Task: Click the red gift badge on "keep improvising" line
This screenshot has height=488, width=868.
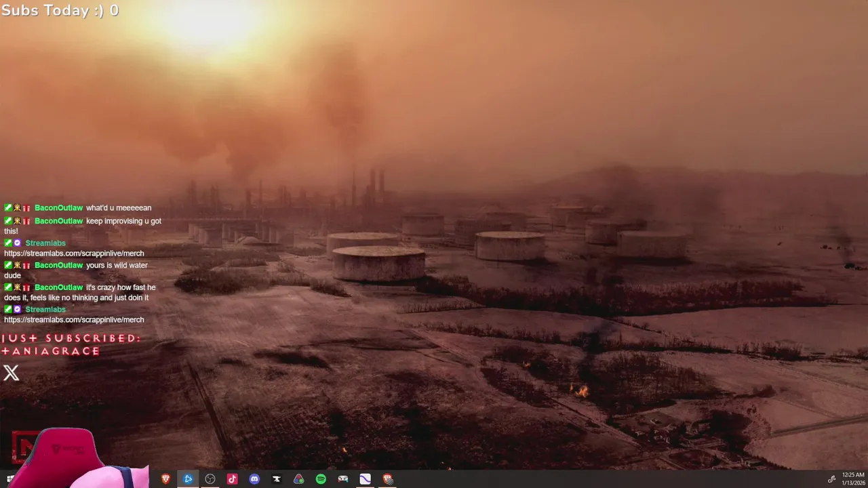Action: point(26,221)
